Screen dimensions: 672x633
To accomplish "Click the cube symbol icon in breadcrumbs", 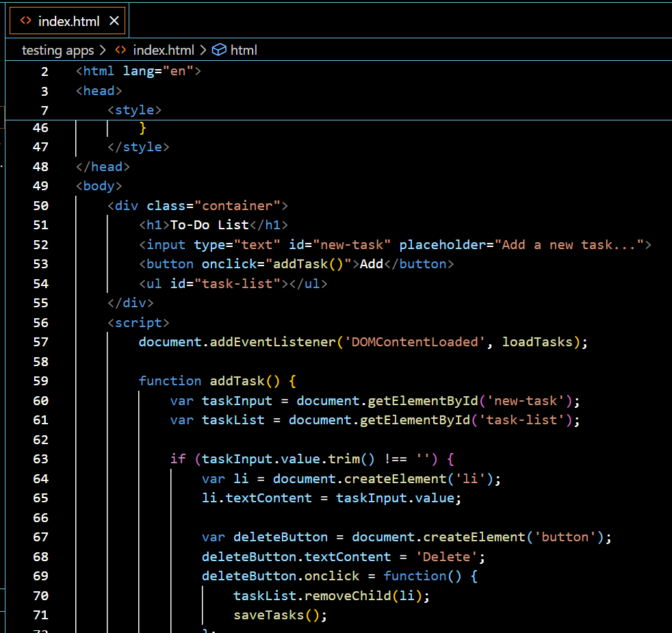I will (x=219, y=50).
